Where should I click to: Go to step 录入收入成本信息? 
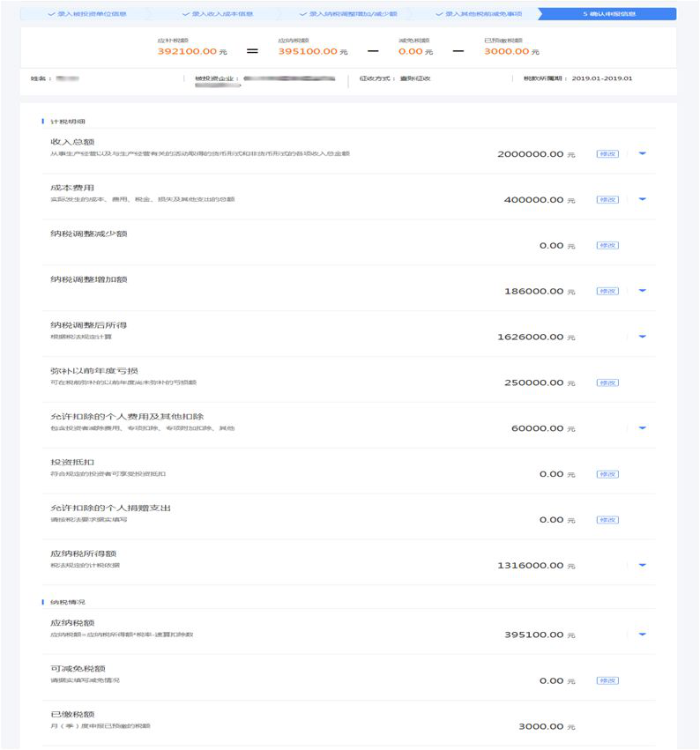[218, 14]
